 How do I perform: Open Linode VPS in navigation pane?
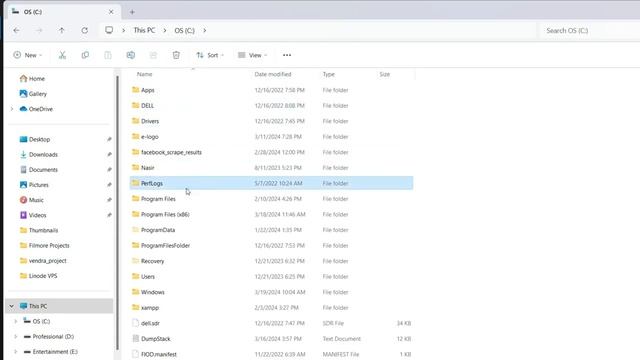[38, 276]
